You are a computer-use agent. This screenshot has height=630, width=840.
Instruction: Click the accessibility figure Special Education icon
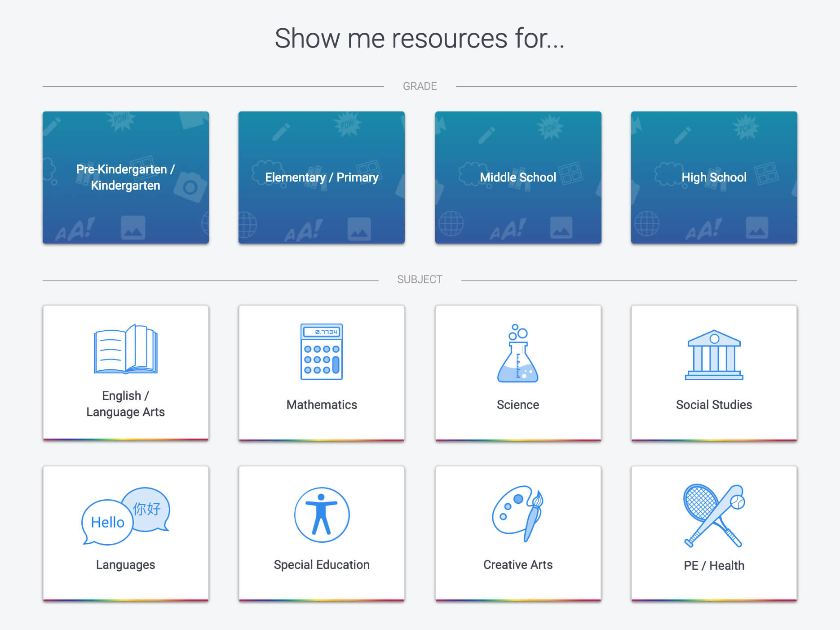[322, 515]
